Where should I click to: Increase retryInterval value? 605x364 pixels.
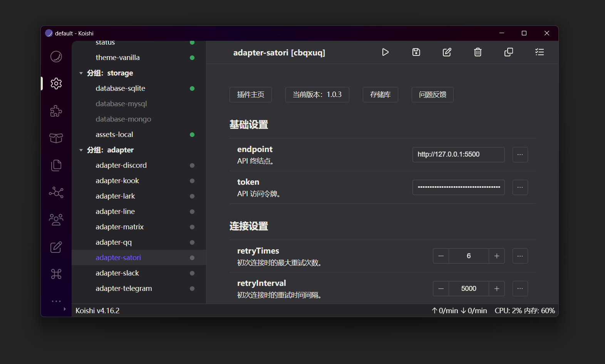497,289
